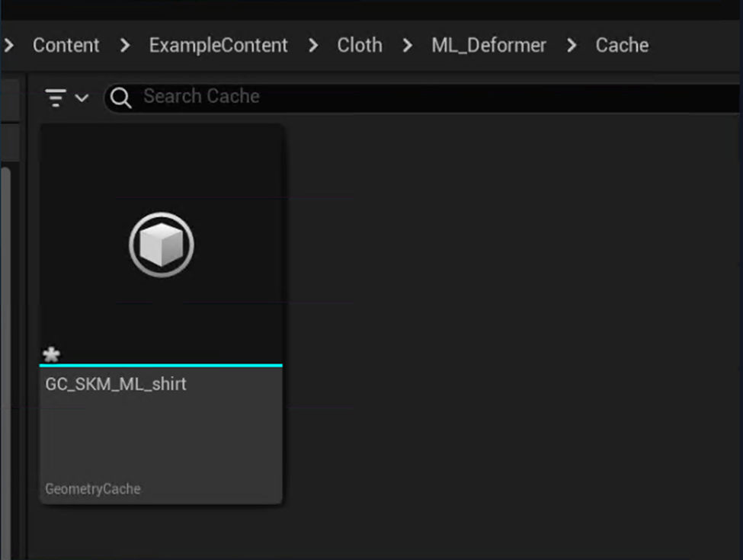The height and width of the screenshot is (560, 743).
Task: Expand subfolders arrow after ML_Deformer
Action: 572,46
